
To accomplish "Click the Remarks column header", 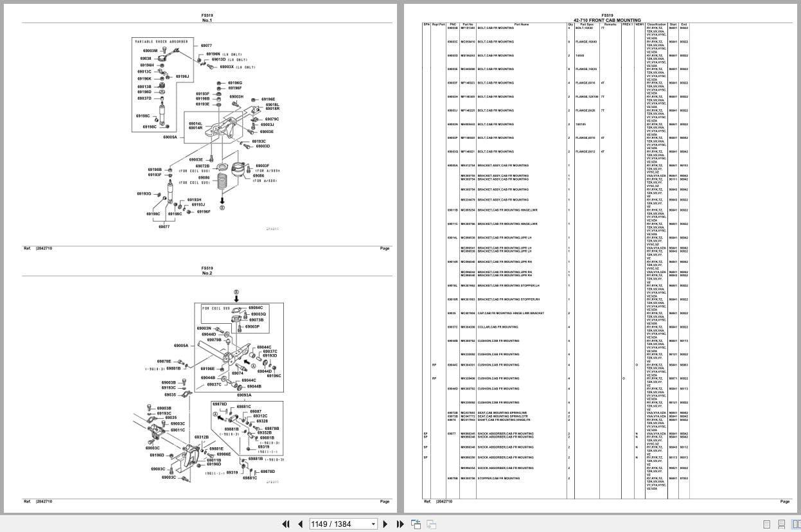I will click(610, 24).
